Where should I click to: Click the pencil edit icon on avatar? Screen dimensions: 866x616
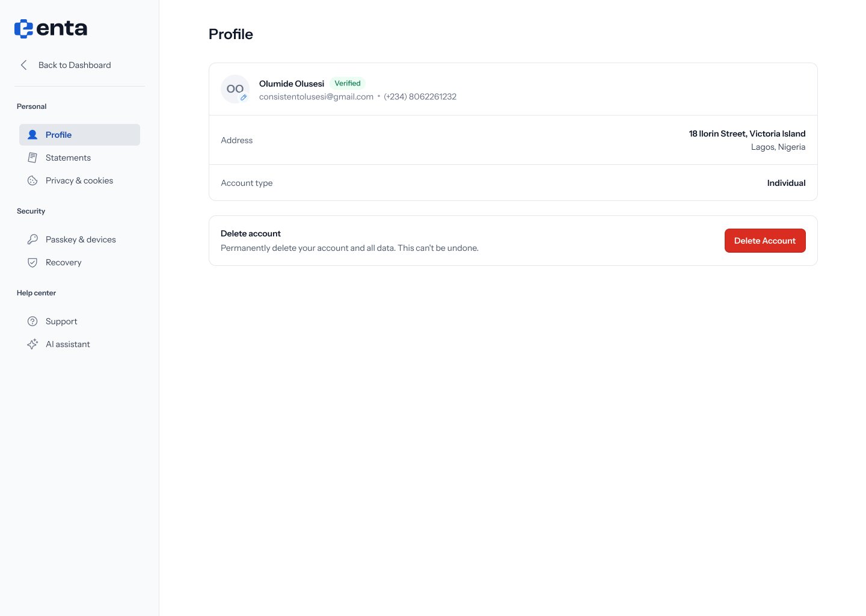tap(244, 97)
